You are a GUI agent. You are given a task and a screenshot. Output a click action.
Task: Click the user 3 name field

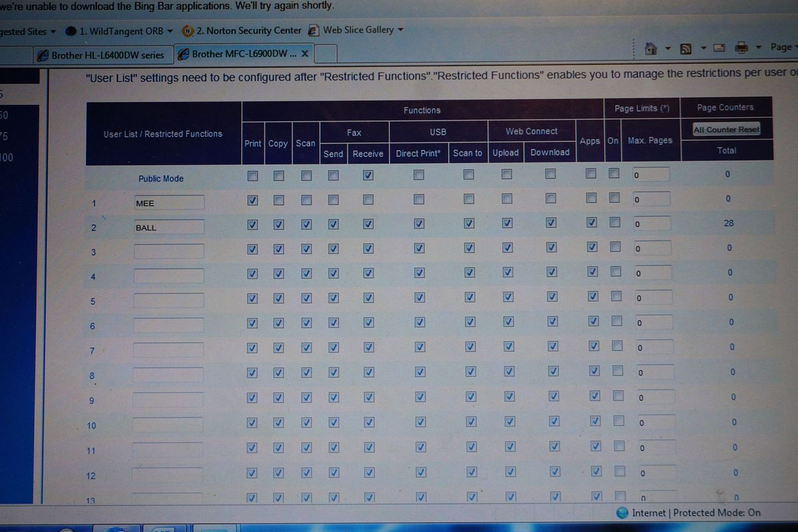click(x=168, y=251)
